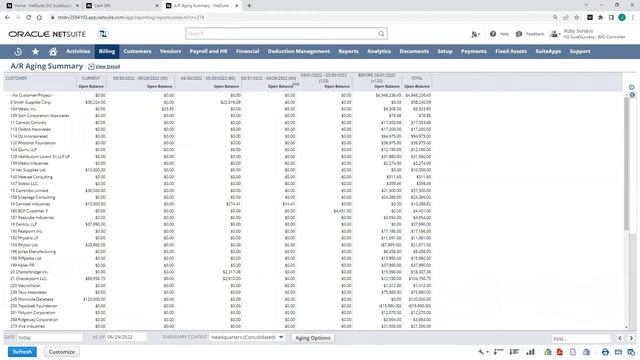Open the Payments menu
The image size is (640, 360).
click(473, 51)
